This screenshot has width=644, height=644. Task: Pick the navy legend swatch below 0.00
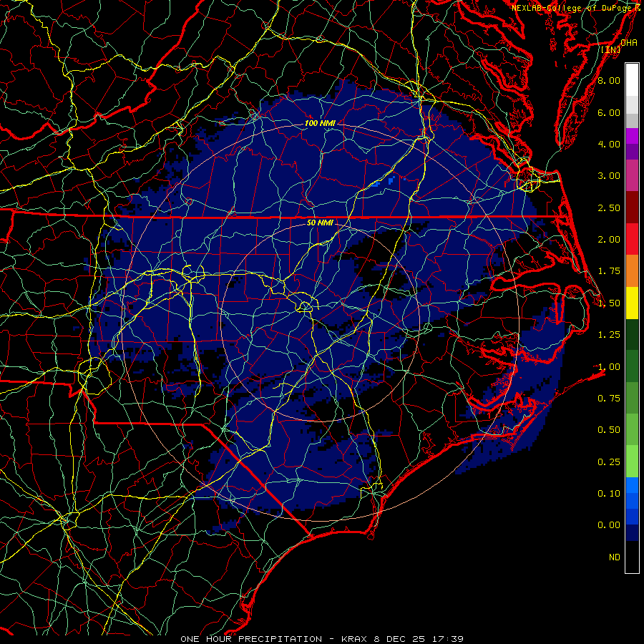click(x=632, y=532)
